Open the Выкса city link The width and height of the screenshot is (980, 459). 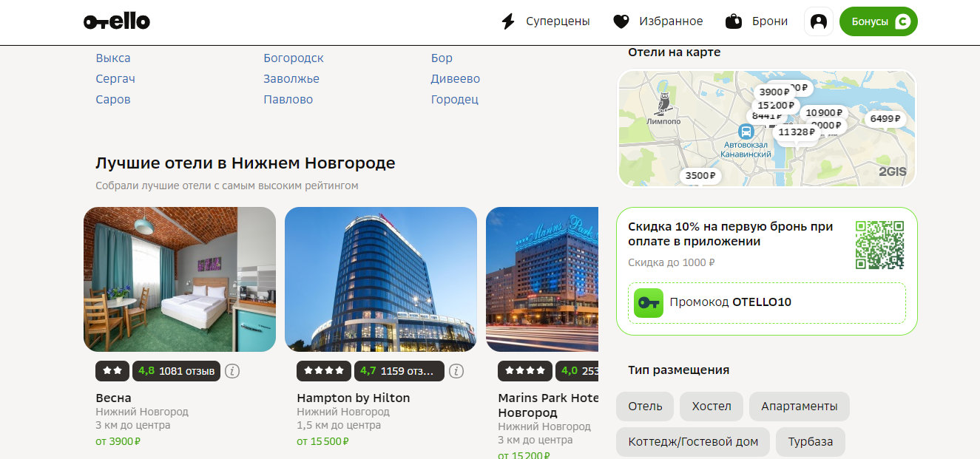point(113,58)
